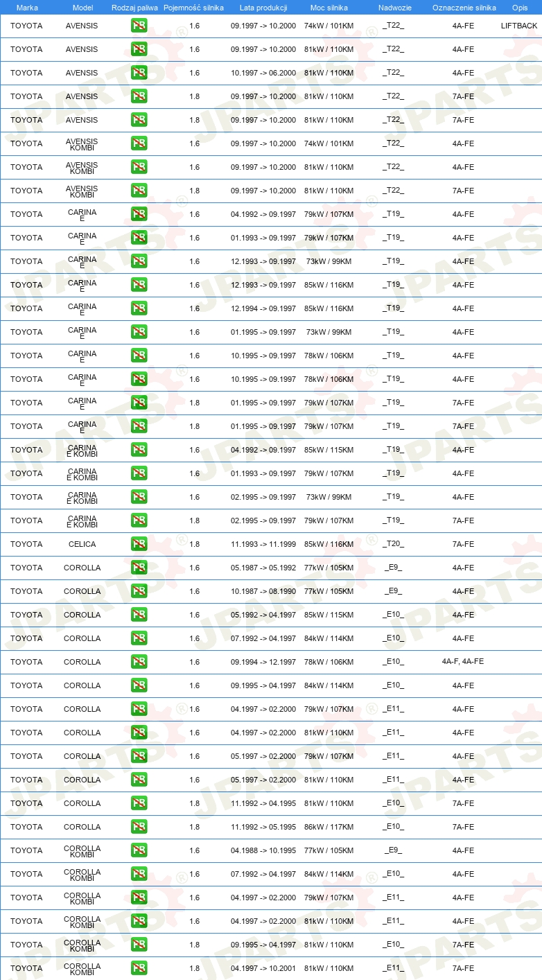This screenshot has height=980, width=542.
Task: Click the _T20_ body code cell
Action: 394,544
